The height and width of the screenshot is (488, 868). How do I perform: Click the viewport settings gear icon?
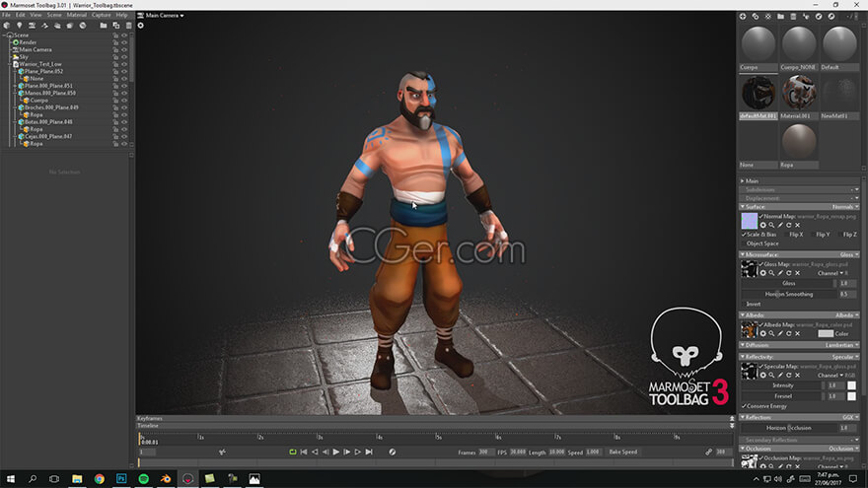141,26
